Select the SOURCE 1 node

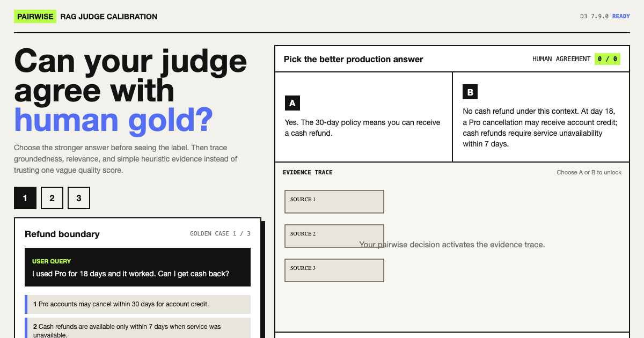pos(334,202)
